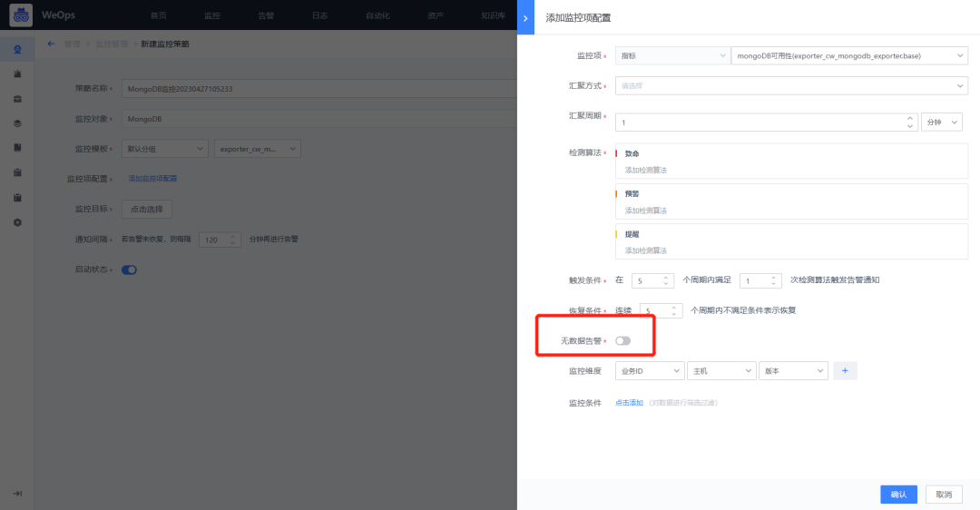Image resolution: width=980 pixels, height=510 pixels.
Task: Open 自动化 in top navigation
Action: [x=377, y=15]
